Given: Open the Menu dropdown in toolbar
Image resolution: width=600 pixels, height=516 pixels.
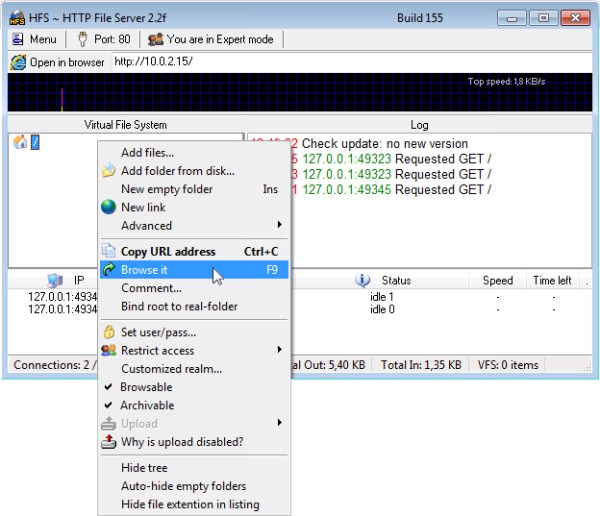Looking at the screenshot, I should 34,39.
